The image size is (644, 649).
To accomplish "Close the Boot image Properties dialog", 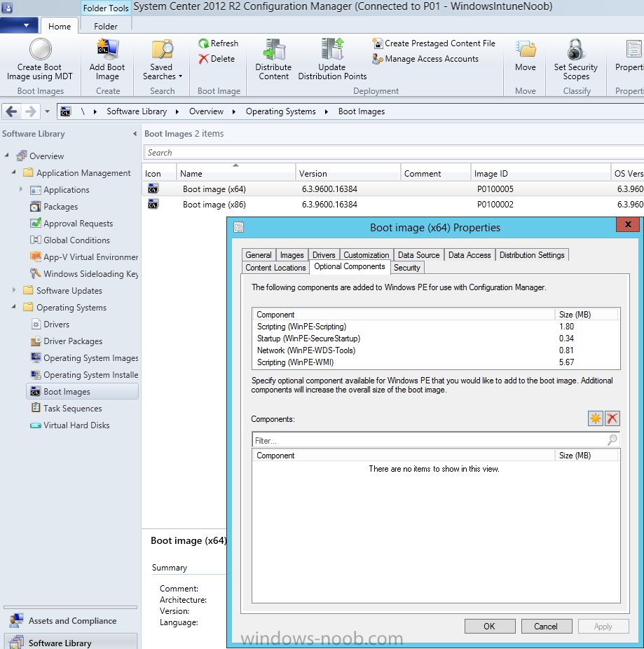I will coord(628,224).
